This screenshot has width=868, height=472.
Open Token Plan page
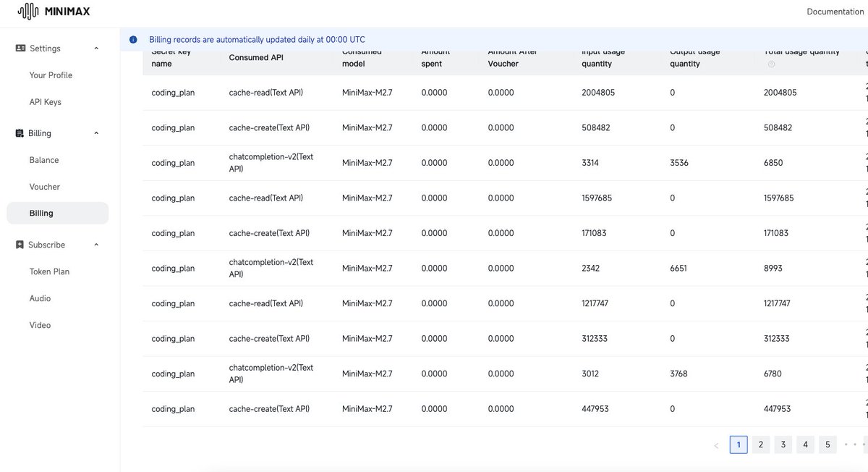click(49, 271)
